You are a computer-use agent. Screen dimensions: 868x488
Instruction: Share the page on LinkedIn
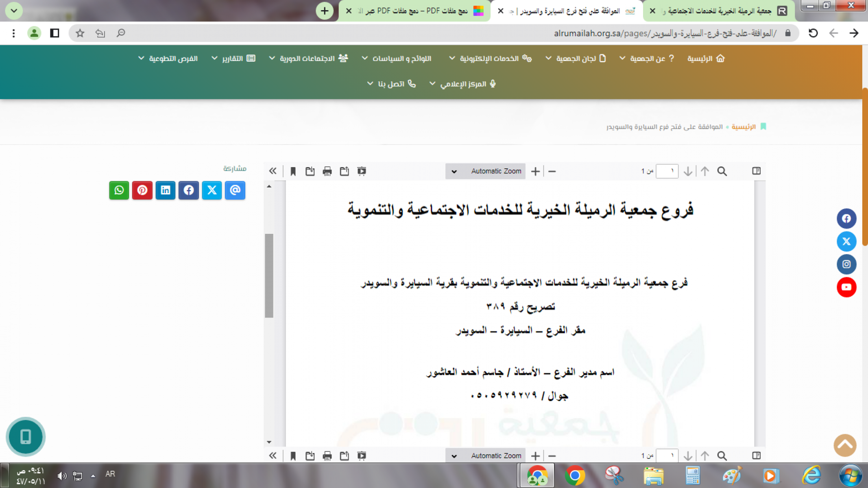[x=165, y=190]
